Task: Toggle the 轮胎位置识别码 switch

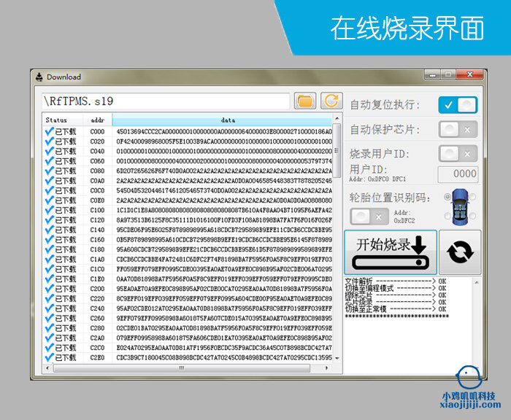Action: (369, 217)
